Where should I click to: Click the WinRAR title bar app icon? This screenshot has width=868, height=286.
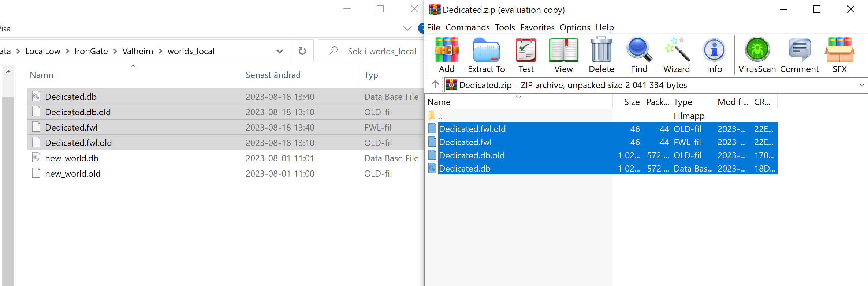pyautogui.click(x=435, y=9)
